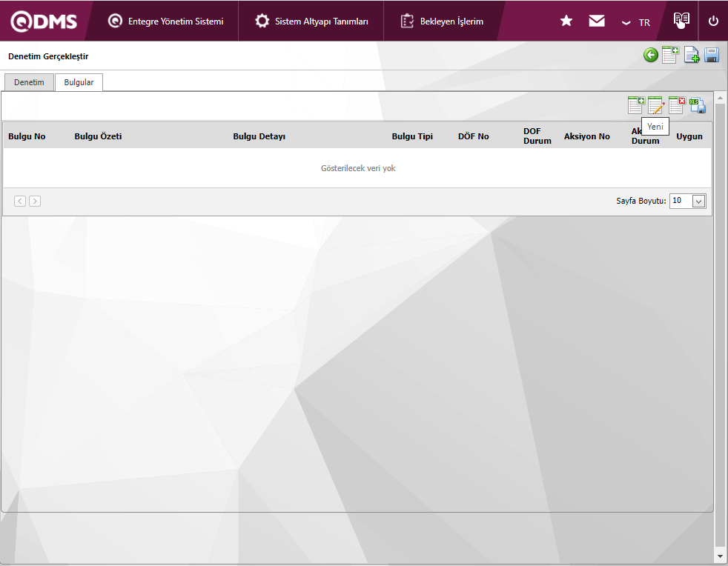The width and height of the screenshot is (728, 566).
Task: Sort by Aksiyon No column
Action: pos(587,136)
